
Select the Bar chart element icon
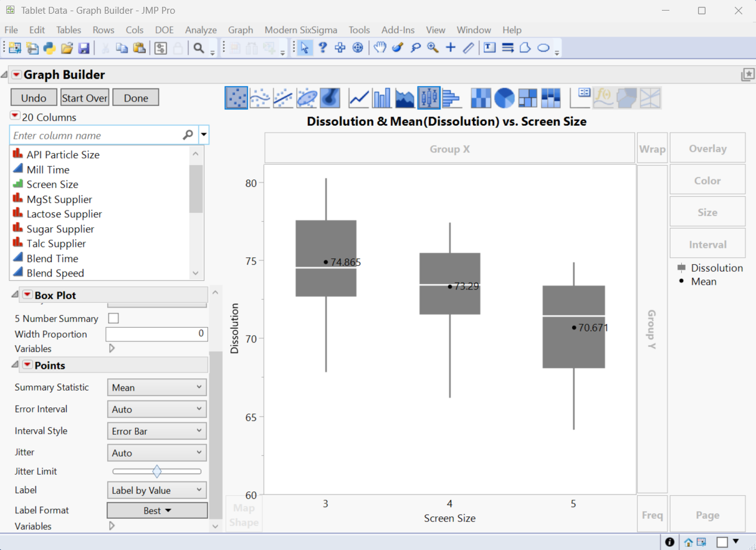pos(381,98)
